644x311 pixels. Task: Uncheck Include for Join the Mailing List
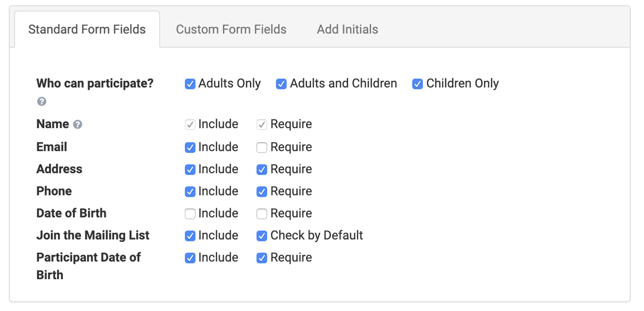click(x=190, y=236)
